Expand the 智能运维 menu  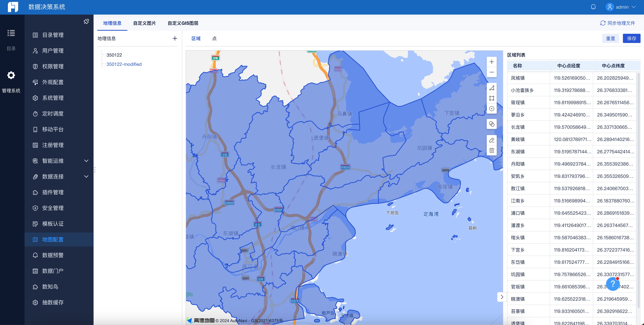coord(86,161)
